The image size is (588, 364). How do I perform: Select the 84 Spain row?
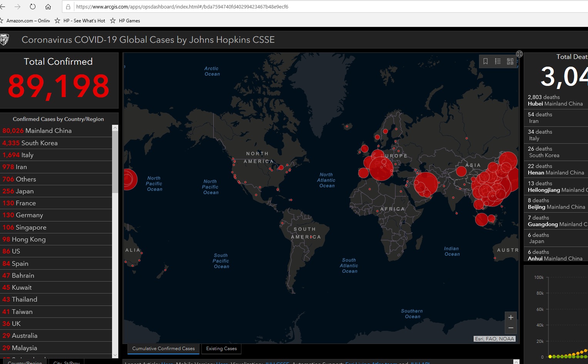coord(56,263)
